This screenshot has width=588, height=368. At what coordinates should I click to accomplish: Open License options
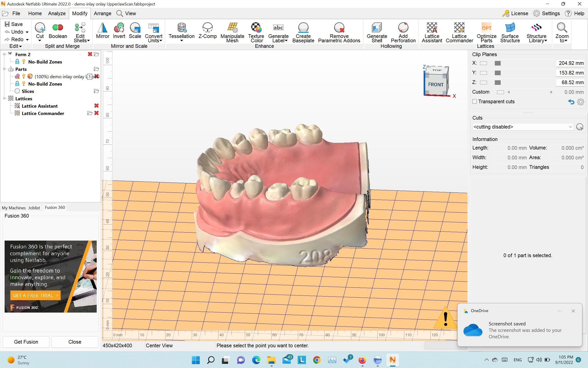pyautogui.click(x=515, y=13)
